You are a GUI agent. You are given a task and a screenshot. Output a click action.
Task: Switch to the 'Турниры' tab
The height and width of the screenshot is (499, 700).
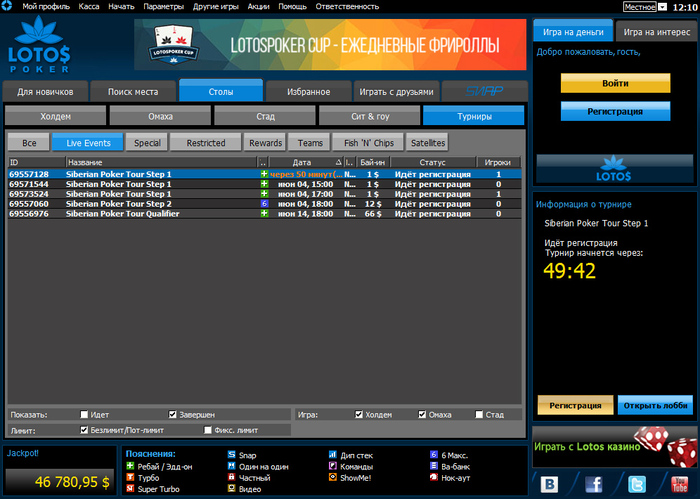point(474,116)
